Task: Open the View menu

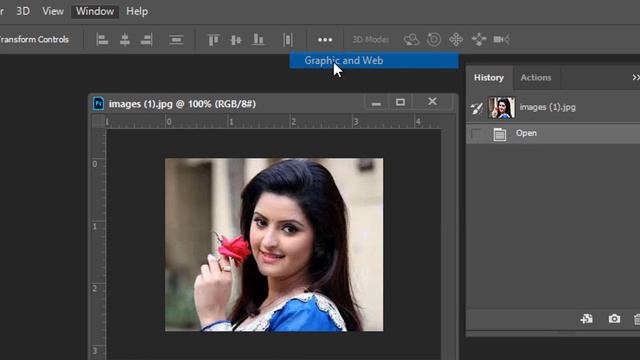Action: [53, 11]
